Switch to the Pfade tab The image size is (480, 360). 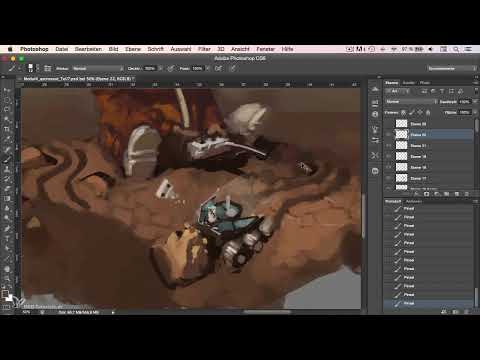coord(425,83)
